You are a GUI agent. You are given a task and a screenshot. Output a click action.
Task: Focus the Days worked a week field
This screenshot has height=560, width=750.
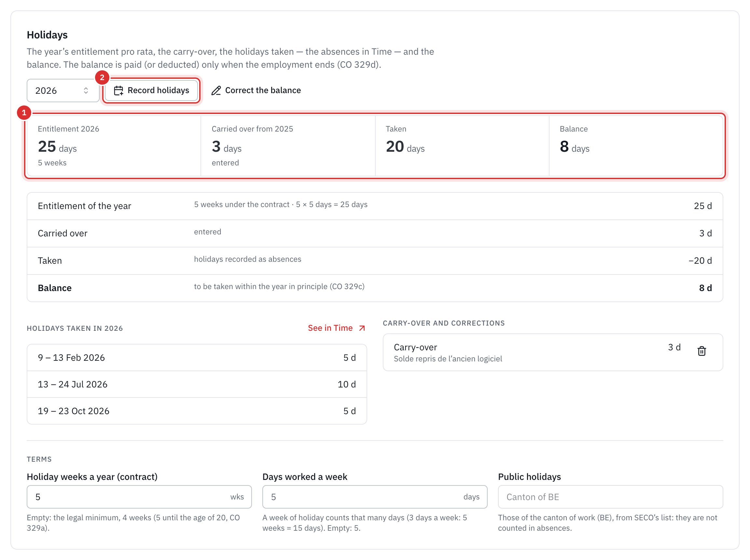click(x=374, y=497)
